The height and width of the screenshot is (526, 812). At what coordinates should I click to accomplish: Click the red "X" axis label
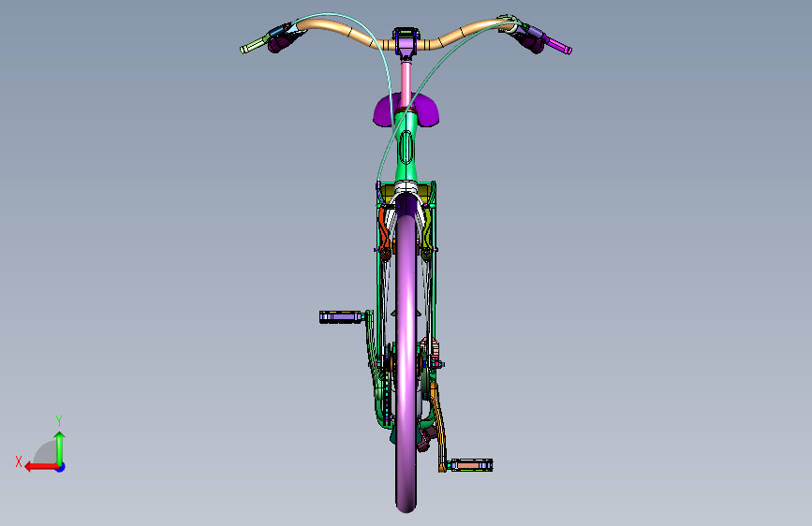pos(19,461)
